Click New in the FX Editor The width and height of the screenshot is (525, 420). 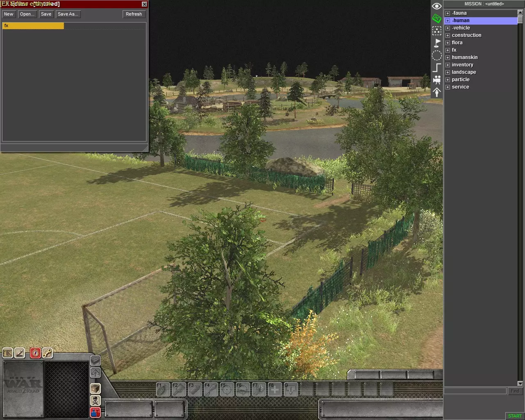[x=9, y=14]
